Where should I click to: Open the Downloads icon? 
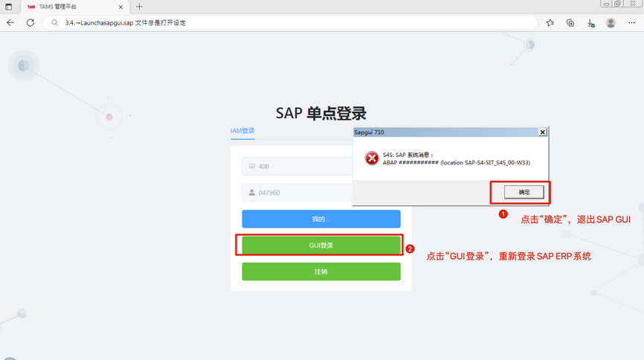(x=590, y=23)
